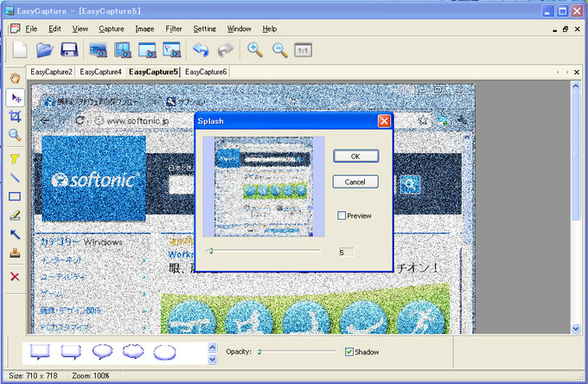Click tab strip scroll-left arrow

tap(558, 72)
